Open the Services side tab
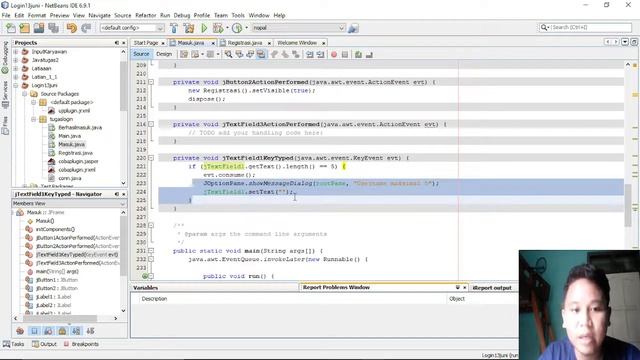This screenshot has width=640, height=360. pyautogui.click(x=5, y=94)
